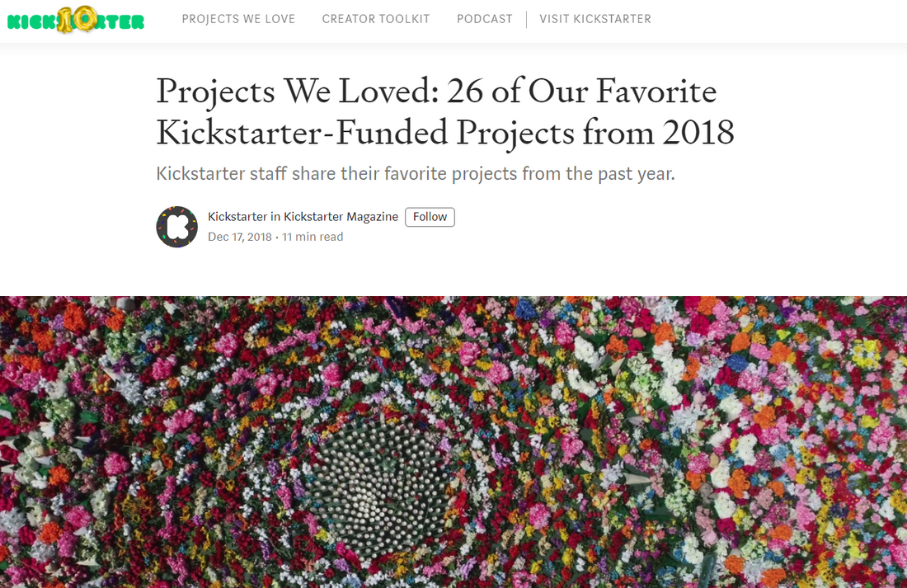Click the VISIT KICKSTARTER navigation link

tap(595, 18)
